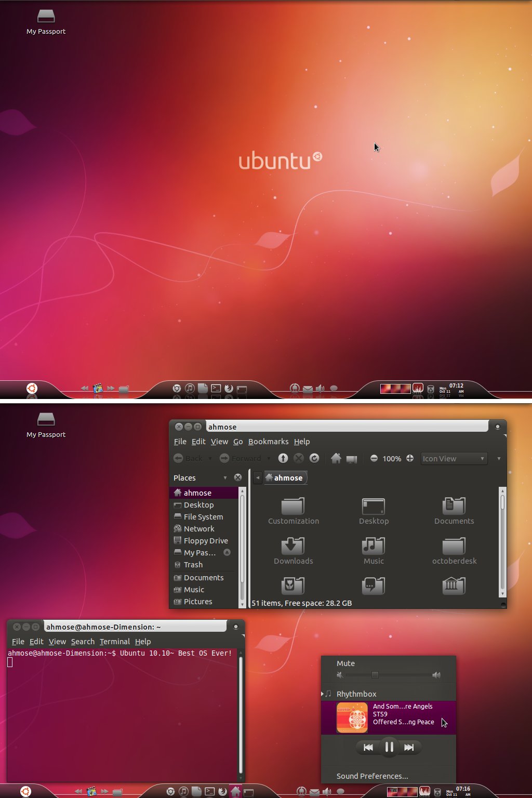The image size is (532, 798).
Task: Select Floppy Drive in Places sidebar
Action: (x=204, y=541)
